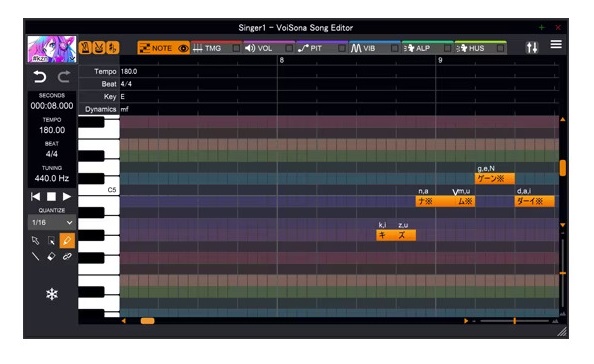The width and height of the screenshot is (594, 364).
Task: Open the mixer sliders icon
Action: tap(532, 47)
